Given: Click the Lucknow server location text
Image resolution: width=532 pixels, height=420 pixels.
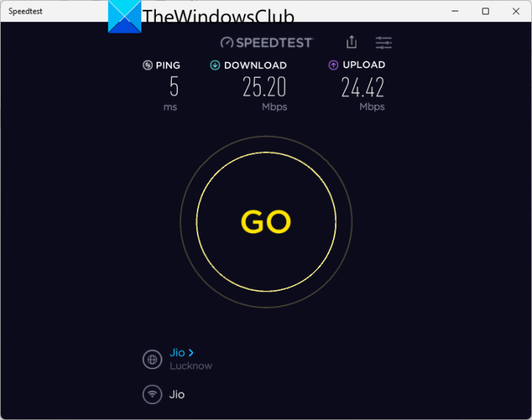Looking at the screenshot, I should click(191, 366).
